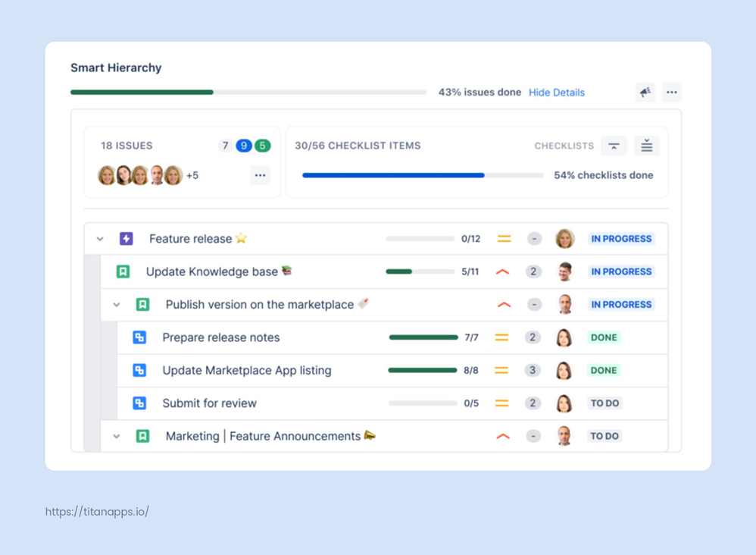Screen dimensions: 756x555
Task: Click medium priority icon on Submit for review
Action: [x=502, y=403]
